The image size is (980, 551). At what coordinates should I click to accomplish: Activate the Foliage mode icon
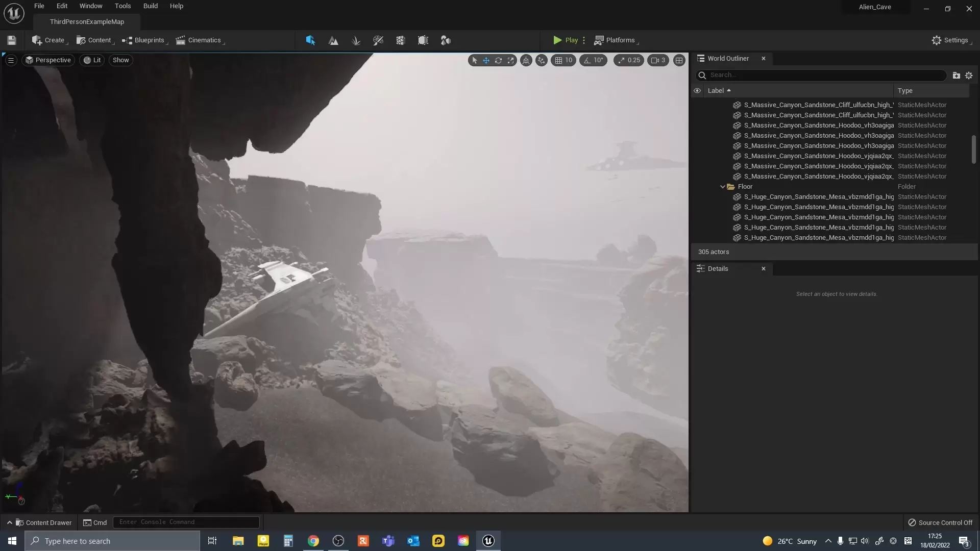[356, 40]
